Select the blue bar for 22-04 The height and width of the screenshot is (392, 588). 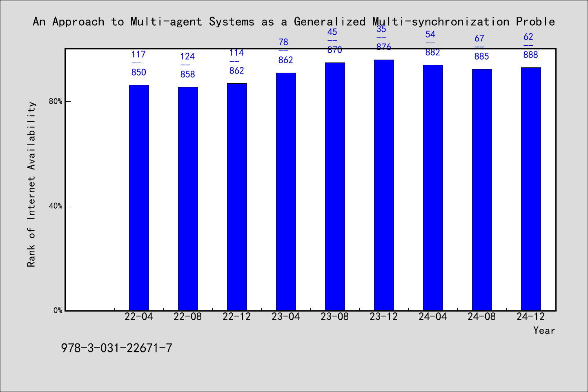[x=139, y=198]
